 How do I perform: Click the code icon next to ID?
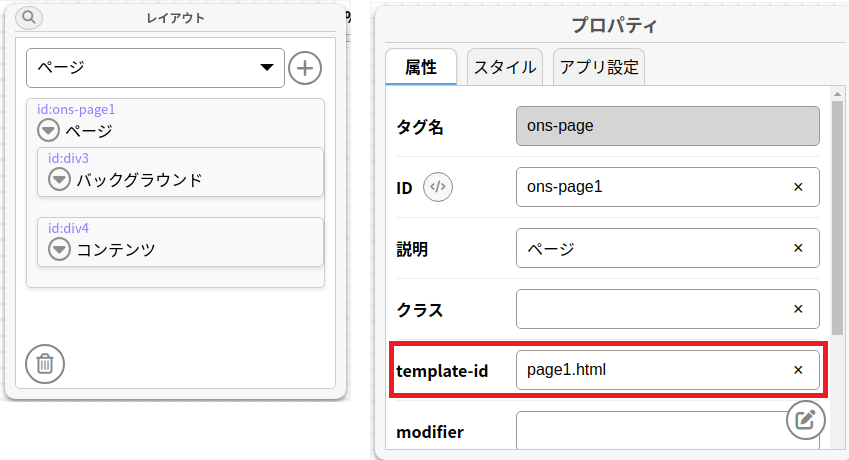[x=438, y=186]
